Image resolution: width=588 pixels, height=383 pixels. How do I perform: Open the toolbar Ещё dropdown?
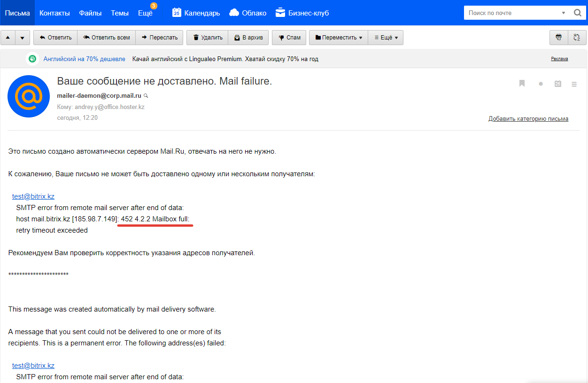pyautogui.click(x=386, y=38)
